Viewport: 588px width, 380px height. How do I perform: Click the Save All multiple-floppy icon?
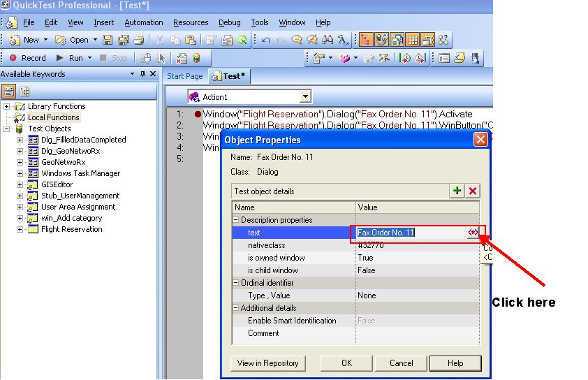(124, 40)
